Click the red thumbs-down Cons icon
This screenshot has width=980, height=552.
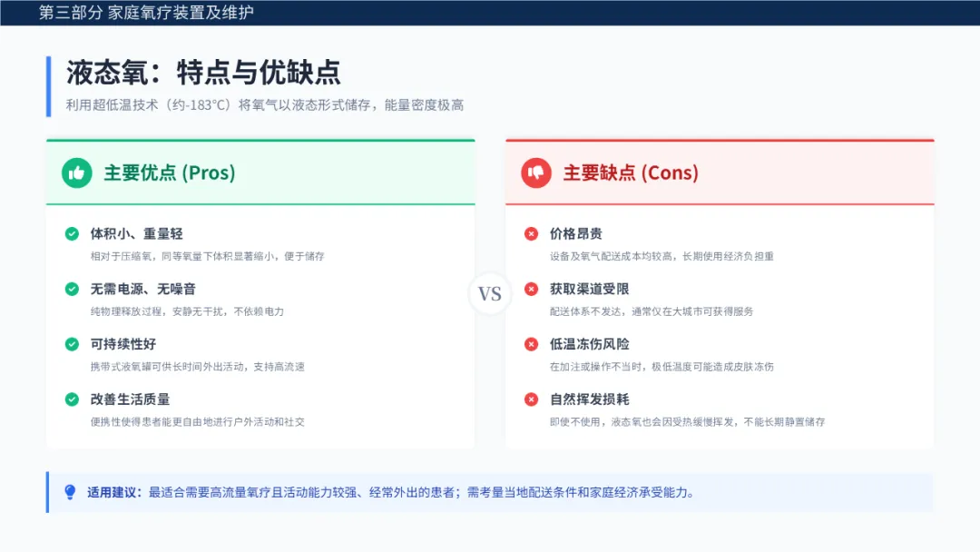536,172
